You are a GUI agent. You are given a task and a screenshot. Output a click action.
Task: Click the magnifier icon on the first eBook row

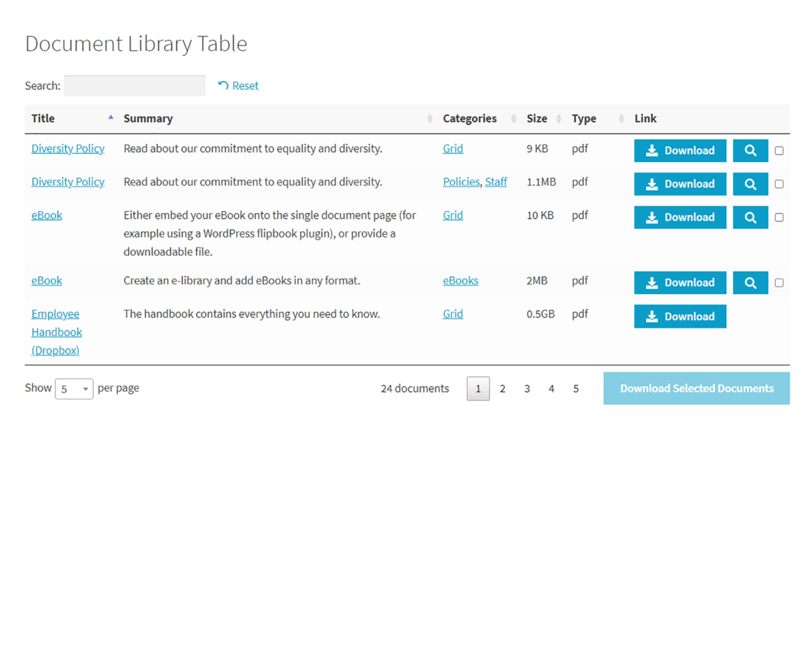750,217
